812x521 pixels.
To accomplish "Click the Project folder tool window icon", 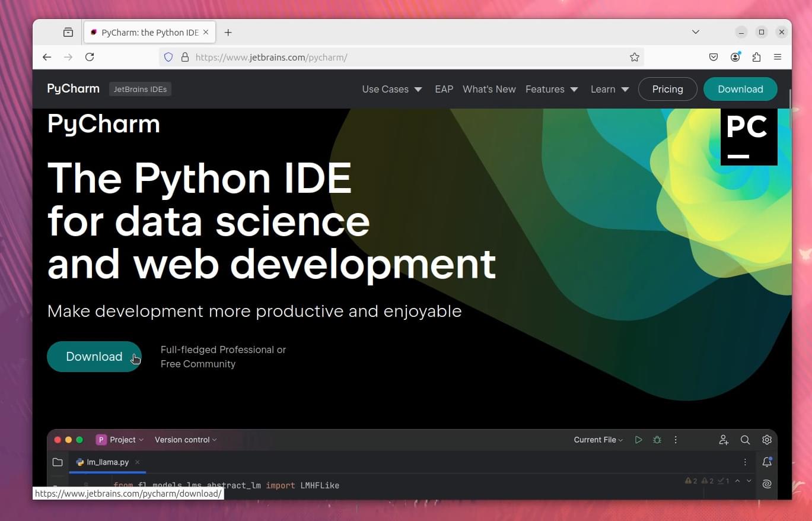I will (58, 462).
